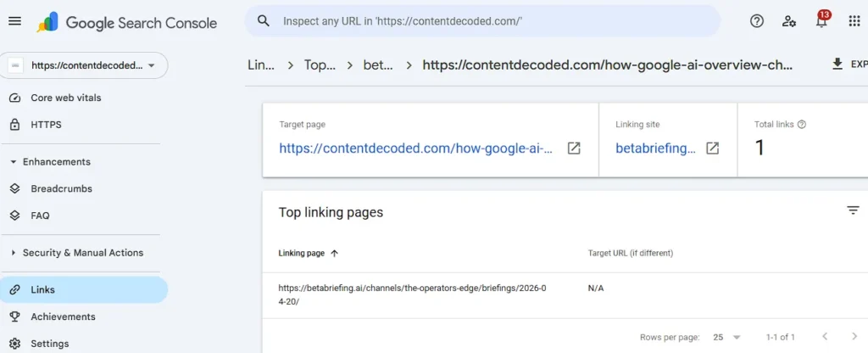
Task: Click the 'Lin...' breadcrumb
Action: click(261, 64)
